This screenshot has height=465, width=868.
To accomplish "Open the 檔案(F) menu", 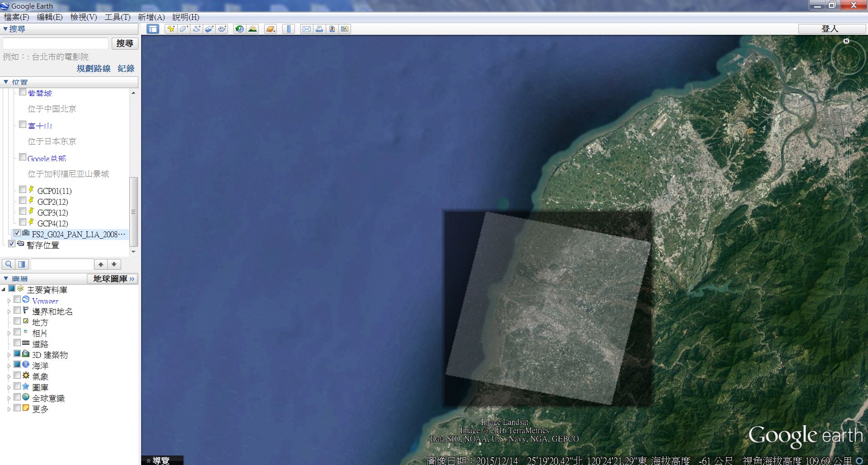I will click(16, 17).
